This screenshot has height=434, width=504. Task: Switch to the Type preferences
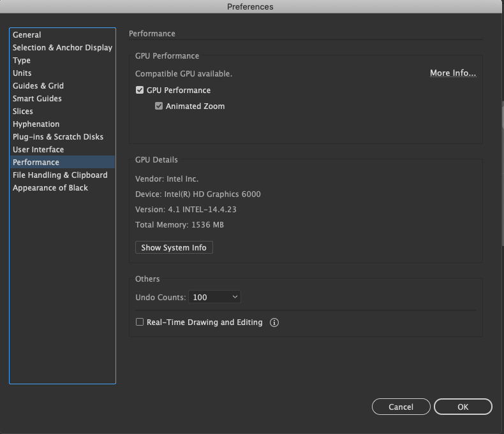[x=22, y=61]
